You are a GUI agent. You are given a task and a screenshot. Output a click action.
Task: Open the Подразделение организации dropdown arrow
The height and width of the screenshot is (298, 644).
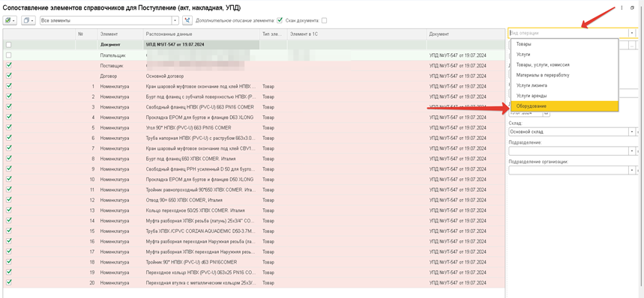[632, 170]
